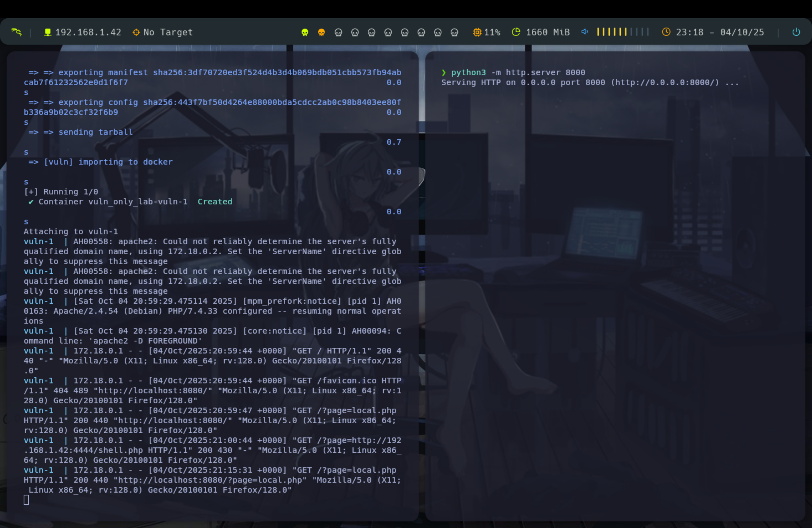Viewport: 812px width, 528px height.
Task: Click the 192.168.1.42 IP address text
Action: coord(88,32)
